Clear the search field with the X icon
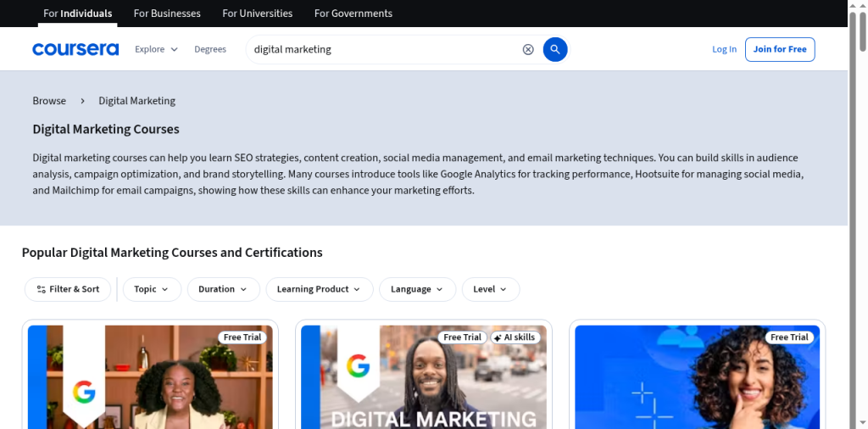This screenshot has width=868, height=429. pos(528,49)
